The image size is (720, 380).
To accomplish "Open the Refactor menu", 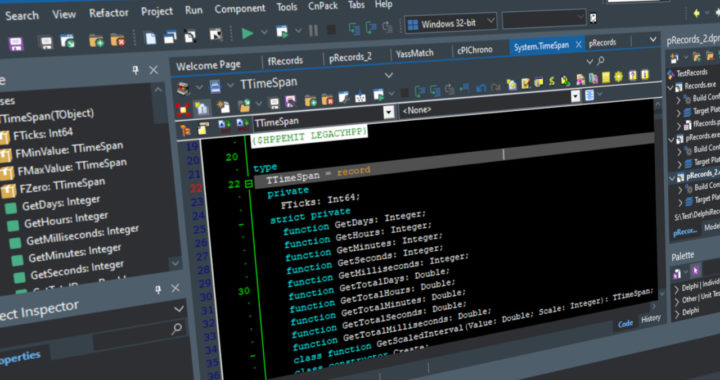I will coord(109,13).
